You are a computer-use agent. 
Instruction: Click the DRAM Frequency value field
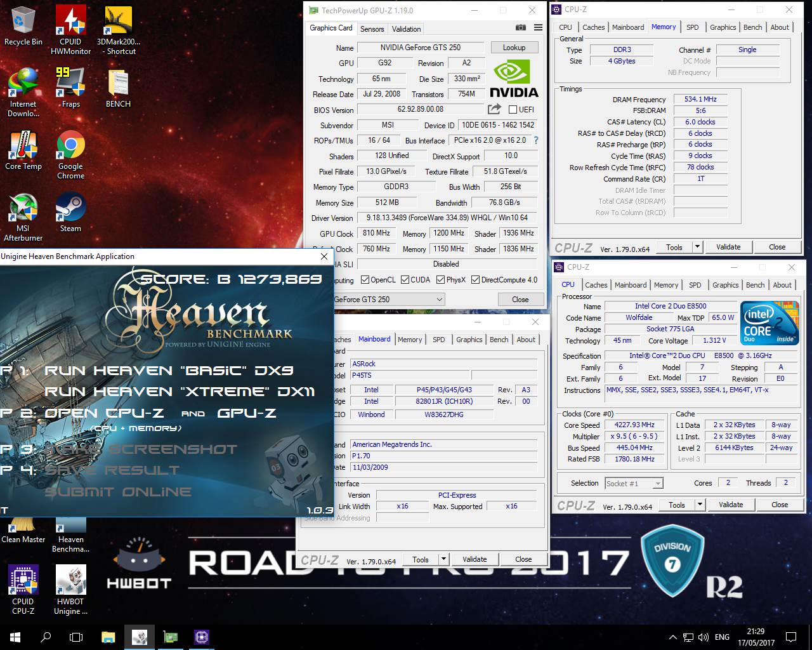[700, 99]
